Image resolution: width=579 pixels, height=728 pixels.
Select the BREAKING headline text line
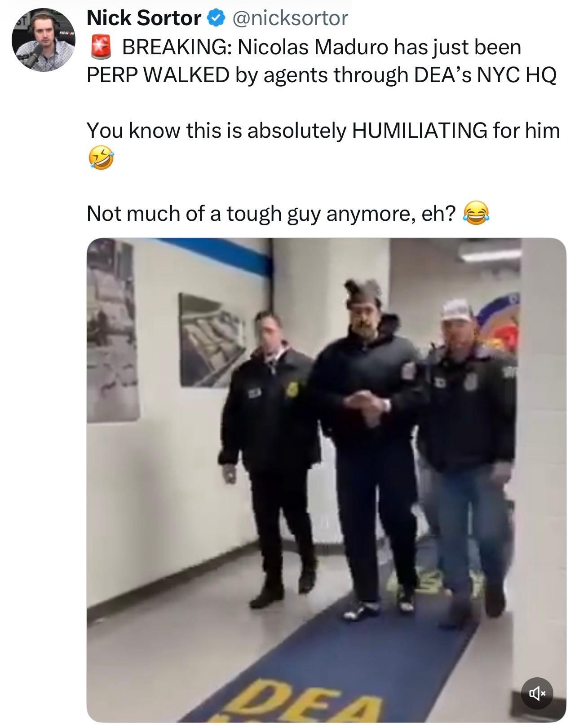(322, 48)
